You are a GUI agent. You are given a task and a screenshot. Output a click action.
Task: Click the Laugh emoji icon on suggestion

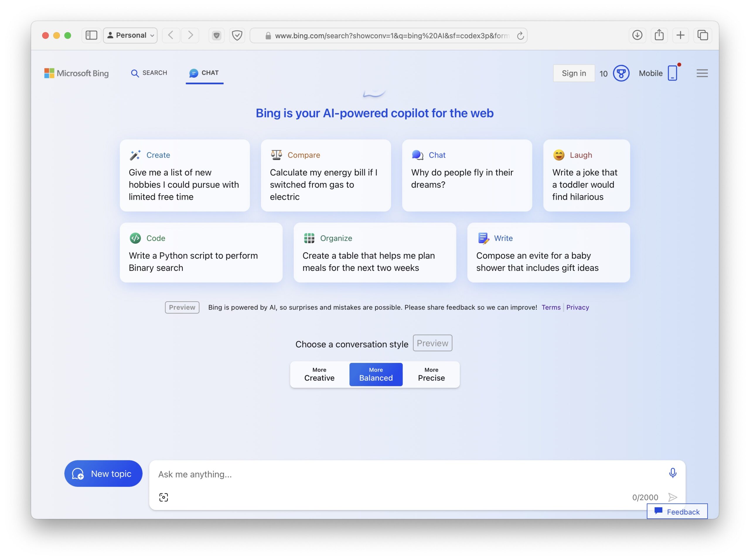coord(558,155)
